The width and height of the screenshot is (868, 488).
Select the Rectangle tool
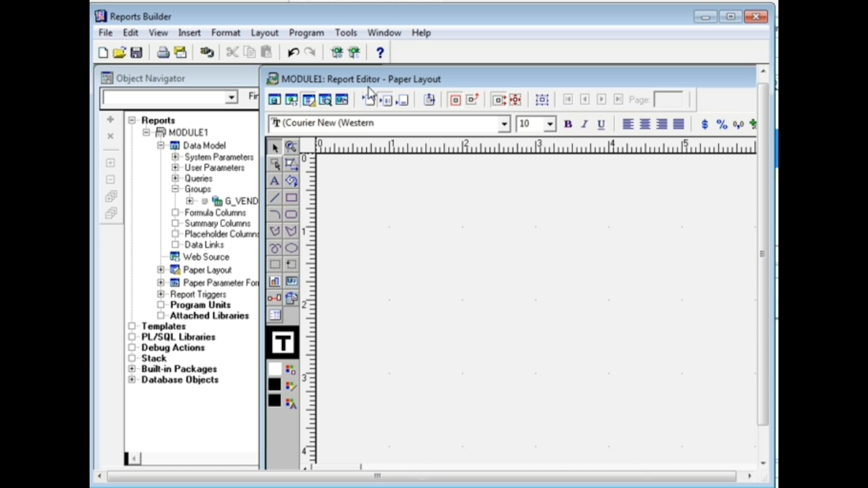pyautogui.click(x=291, y=197)
